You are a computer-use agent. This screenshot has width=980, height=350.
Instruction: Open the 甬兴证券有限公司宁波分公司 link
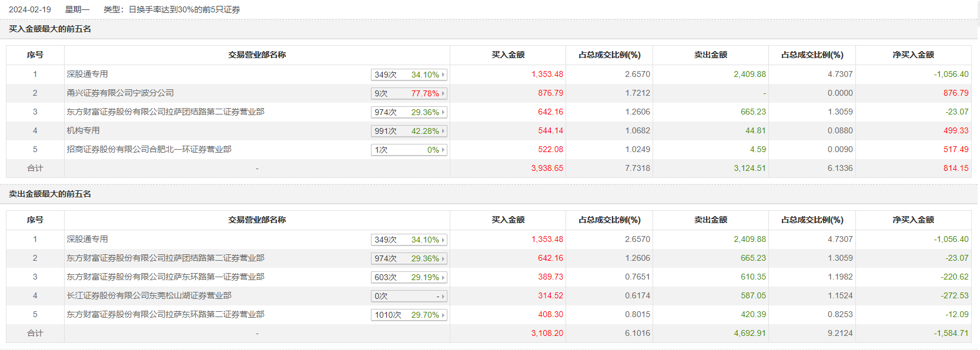tap(121, 93)
